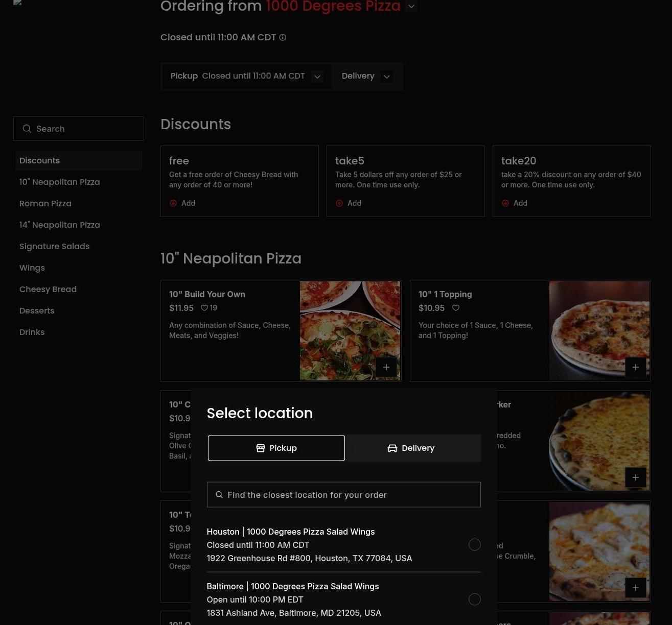Add the 10" 1 Topping pizza
The image size is (672, 625).
635,367
